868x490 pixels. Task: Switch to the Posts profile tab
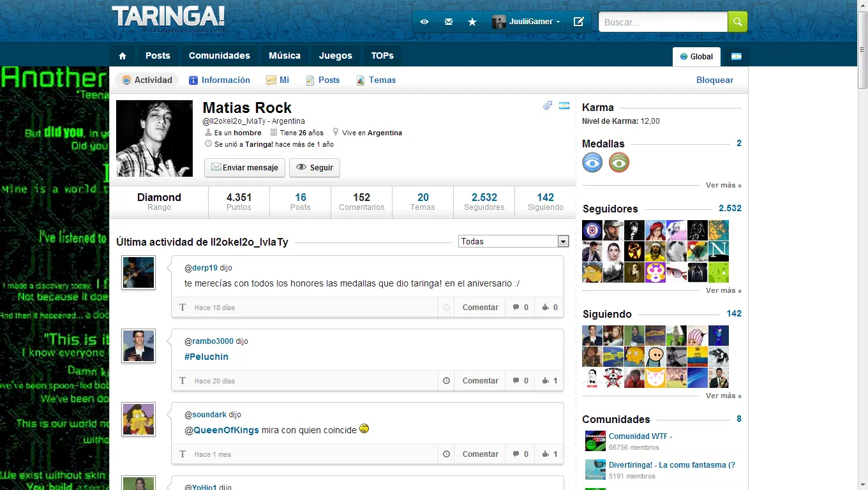[323, 80]
